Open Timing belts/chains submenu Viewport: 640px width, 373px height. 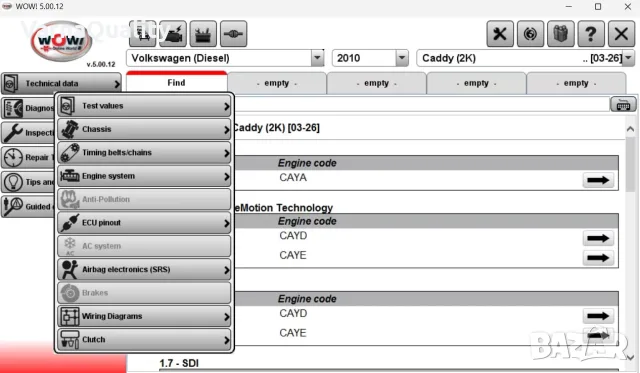[144, 153]
